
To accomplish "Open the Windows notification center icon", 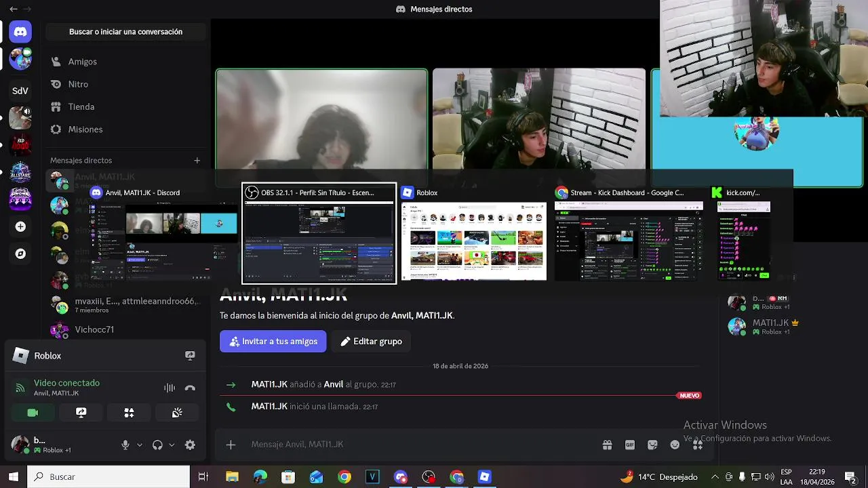I will click(850, 476).
